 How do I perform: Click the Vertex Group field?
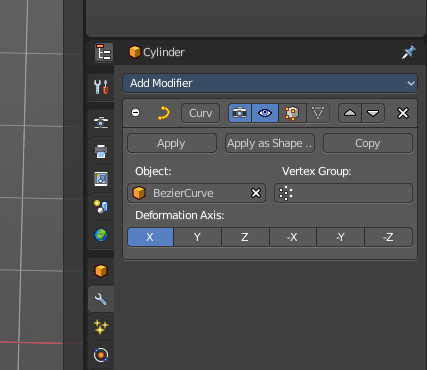[x=343, y=193]
